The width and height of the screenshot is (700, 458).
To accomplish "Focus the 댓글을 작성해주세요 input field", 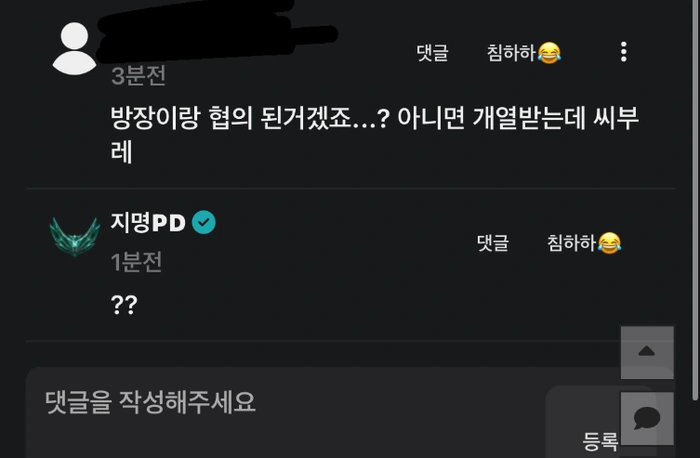I will [286, 413].
